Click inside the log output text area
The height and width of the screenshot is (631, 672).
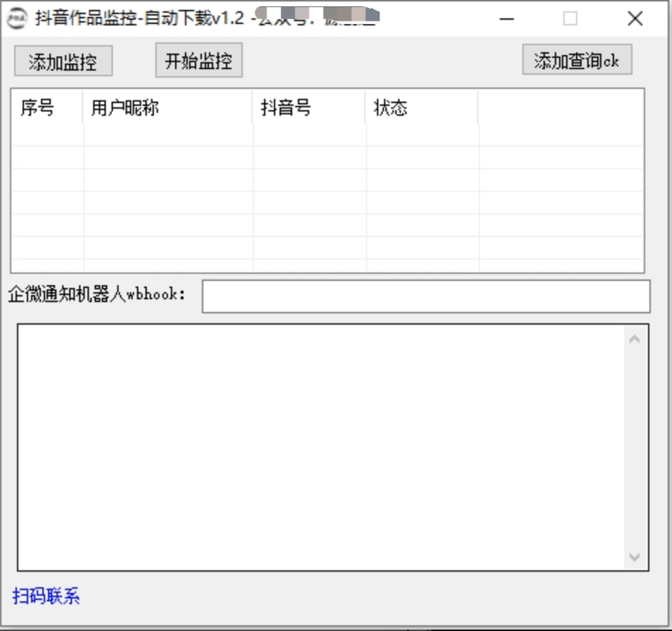(x=320, y=447)
